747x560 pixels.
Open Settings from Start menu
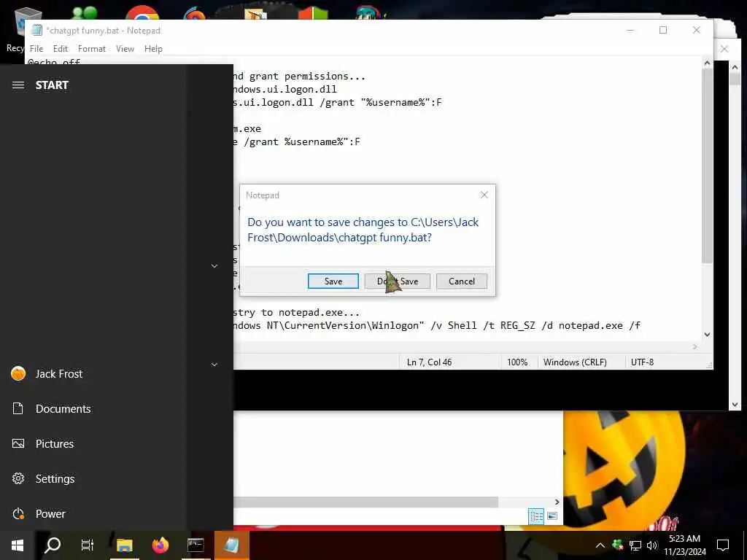click(x=93, y=478)
